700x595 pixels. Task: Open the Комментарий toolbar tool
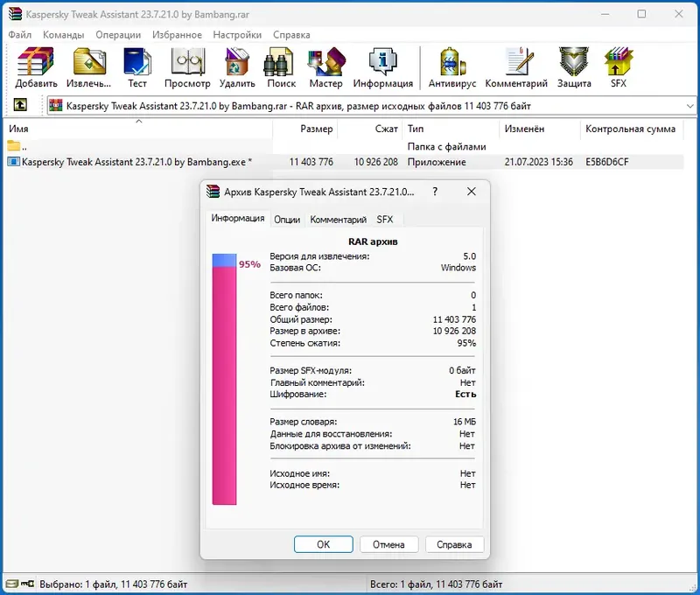pos(516,67)
